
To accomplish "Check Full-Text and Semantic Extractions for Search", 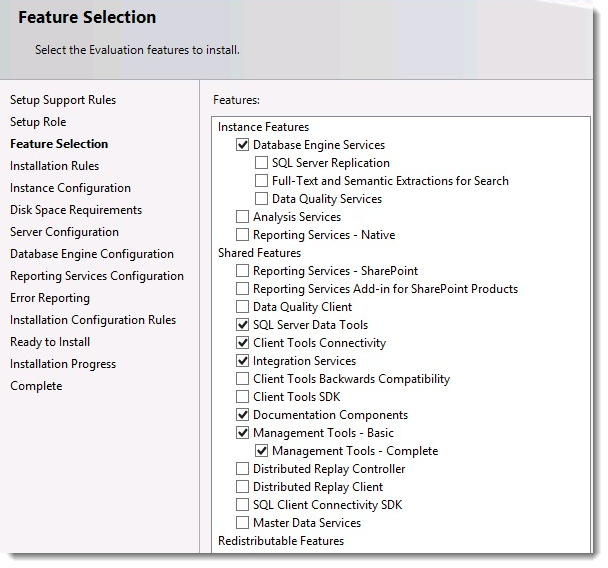I will 261,181.
